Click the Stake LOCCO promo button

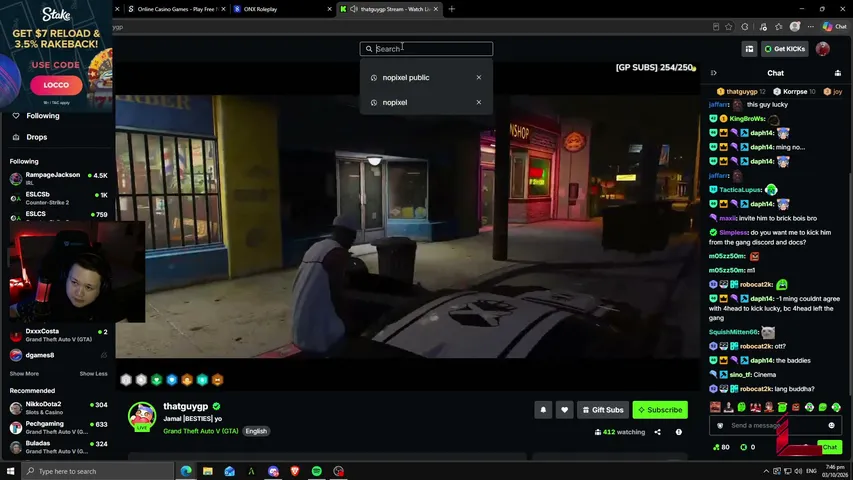(56, 85)
